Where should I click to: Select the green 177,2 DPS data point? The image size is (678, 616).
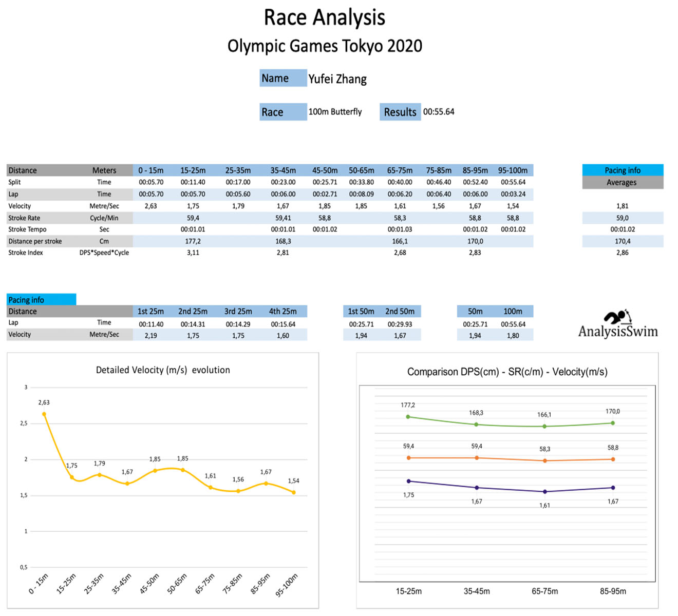408,417
